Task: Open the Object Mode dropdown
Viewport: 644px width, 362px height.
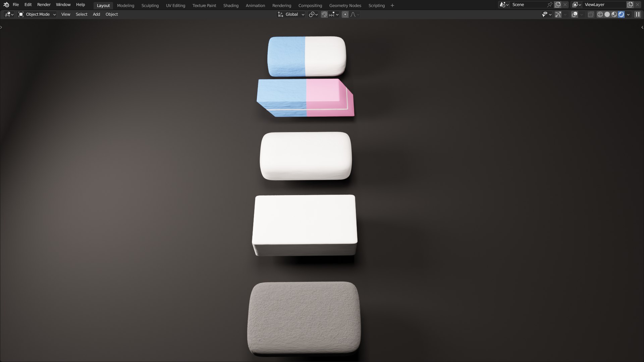Action: click(x=37, y=14)
